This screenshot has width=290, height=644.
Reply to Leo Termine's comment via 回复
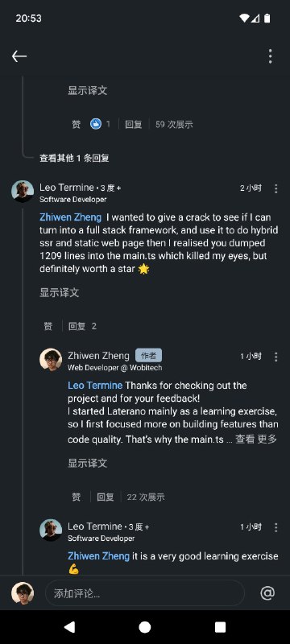tap(77, 326)
